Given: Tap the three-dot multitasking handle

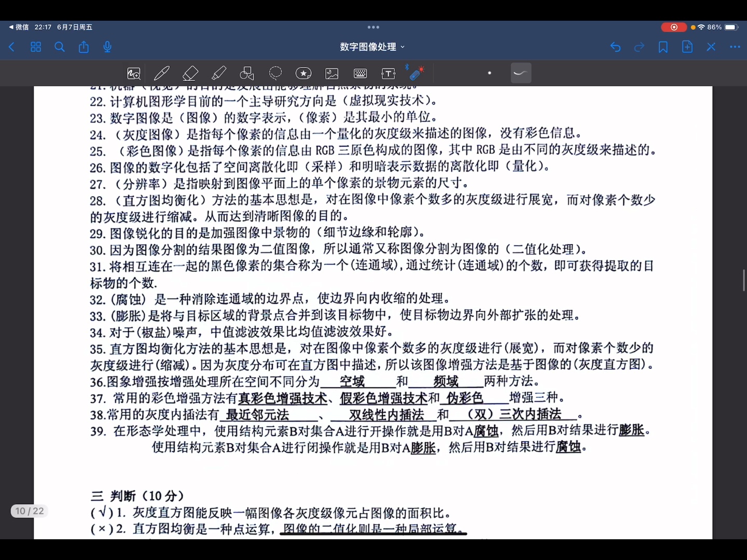Looking at the screenshot, I should coord(373,27).
